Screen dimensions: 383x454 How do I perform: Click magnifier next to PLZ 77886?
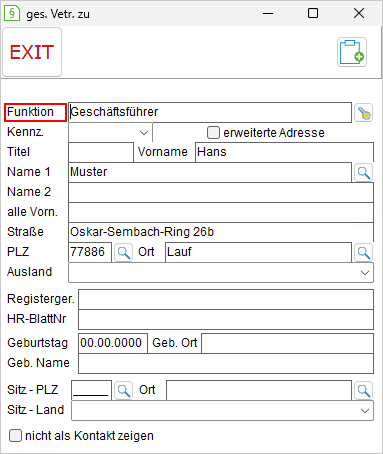coord(124,252)
